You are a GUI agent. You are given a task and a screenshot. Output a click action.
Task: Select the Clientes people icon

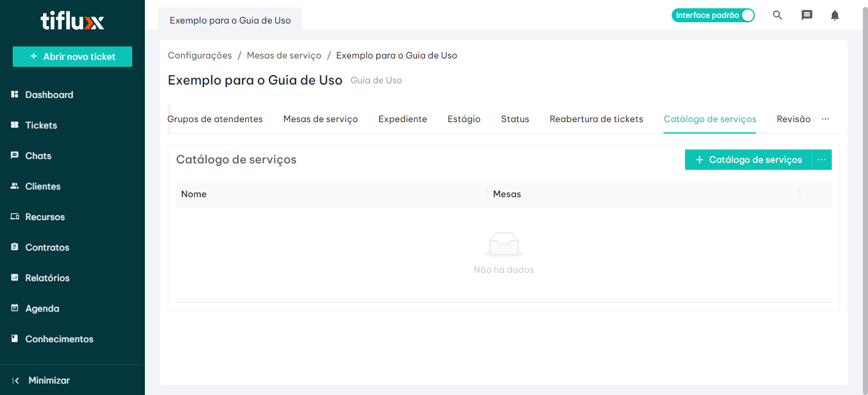pos(15,186)
